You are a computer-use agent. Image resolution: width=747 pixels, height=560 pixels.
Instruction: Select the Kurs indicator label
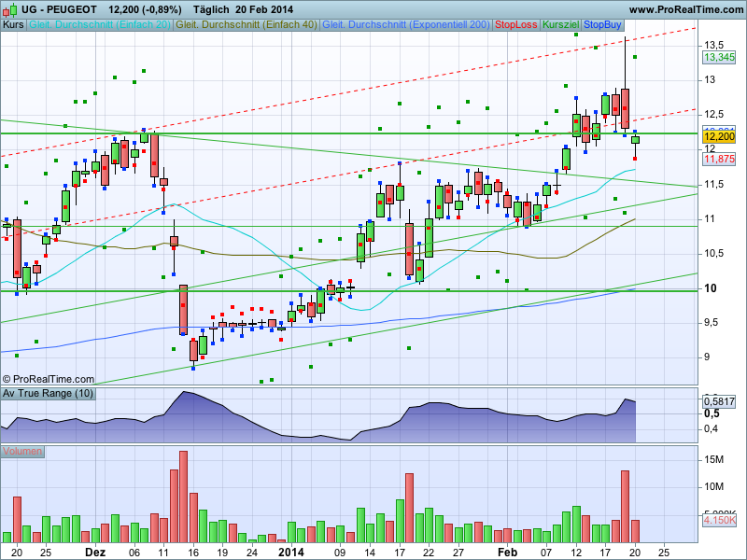tap(13, 25)
